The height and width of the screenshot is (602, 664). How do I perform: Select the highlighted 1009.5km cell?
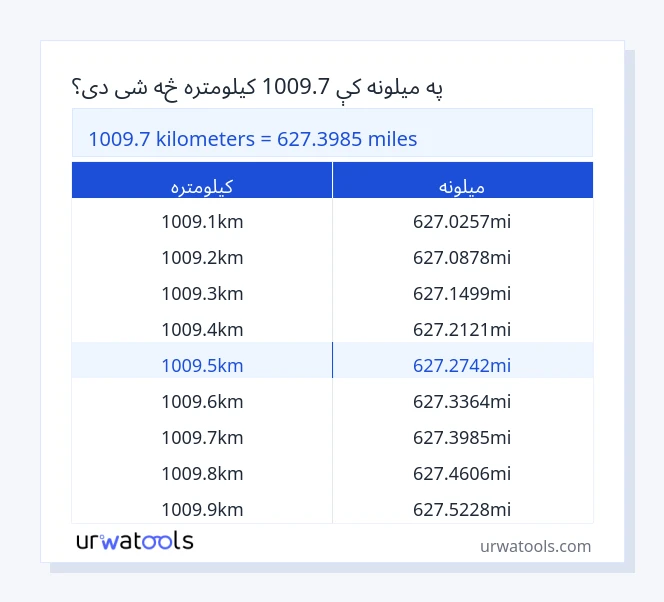point(202,365)
